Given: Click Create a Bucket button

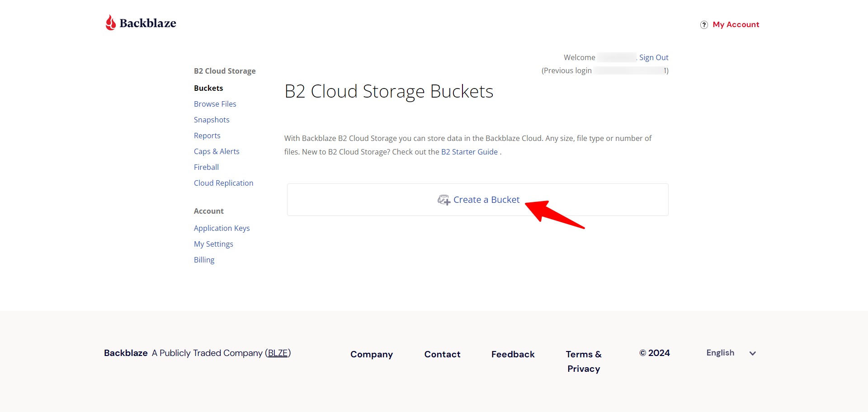Looking at the screenshot, I should (x=478, y=200).
